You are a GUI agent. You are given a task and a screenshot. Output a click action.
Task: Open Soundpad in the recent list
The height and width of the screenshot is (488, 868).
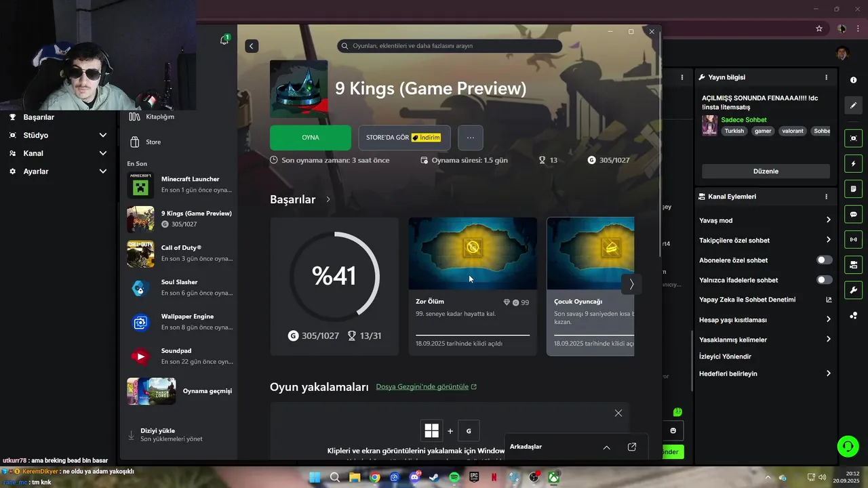tap(180, 357)
